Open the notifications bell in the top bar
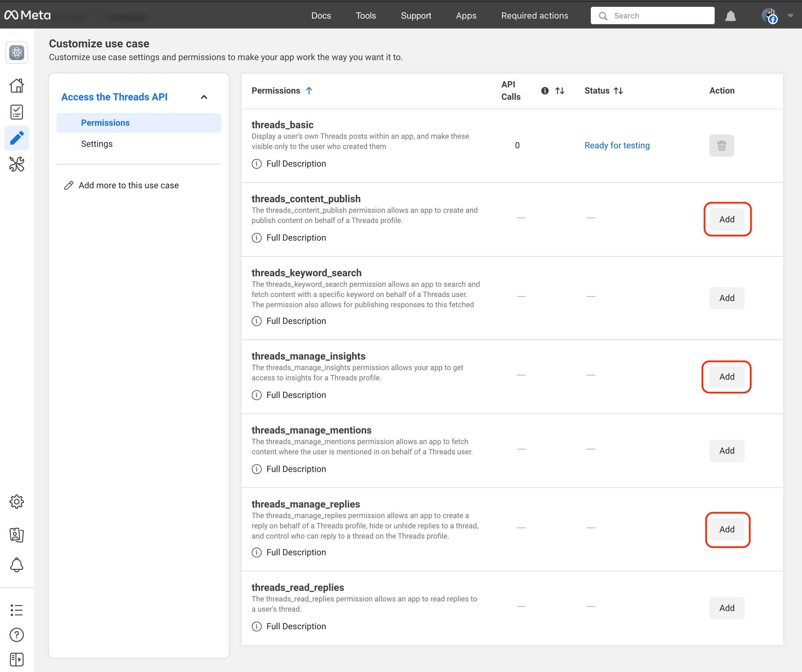Image resolution: width=802 pixels, height=672 pixels. [730, 16]
